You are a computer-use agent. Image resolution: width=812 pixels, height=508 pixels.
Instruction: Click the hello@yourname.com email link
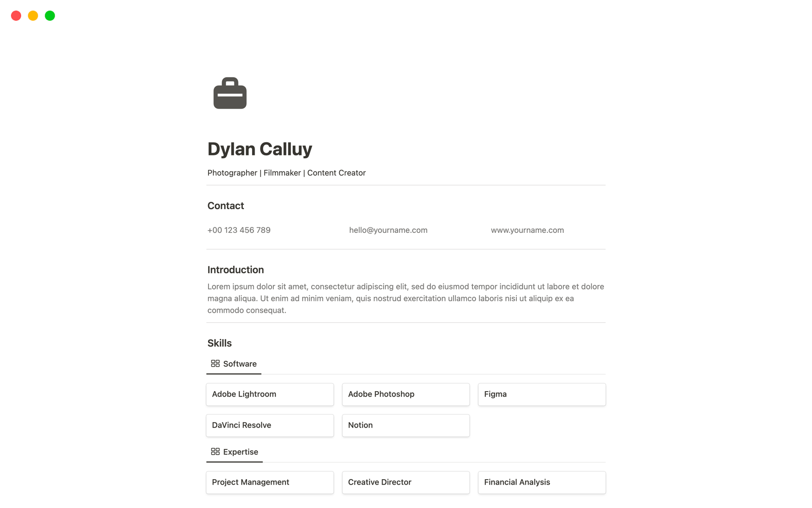pyautogui.click(x=388, y=229)
